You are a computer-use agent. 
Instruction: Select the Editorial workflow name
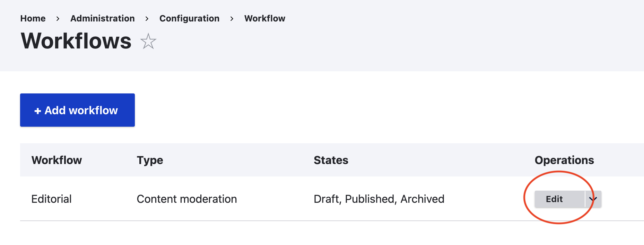coord(51,199)
